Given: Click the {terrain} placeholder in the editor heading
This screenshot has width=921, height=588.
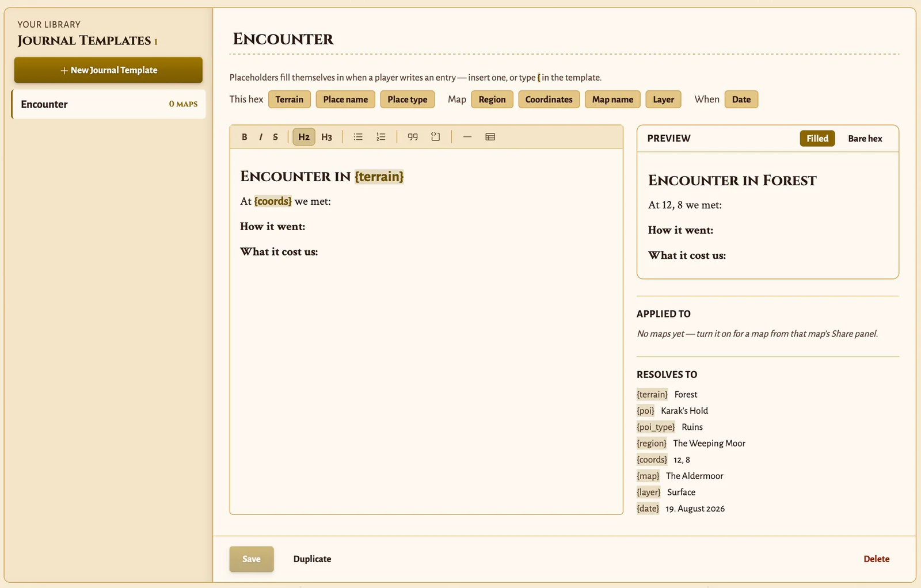Looking at the screenshot, I should coord(379,177).
